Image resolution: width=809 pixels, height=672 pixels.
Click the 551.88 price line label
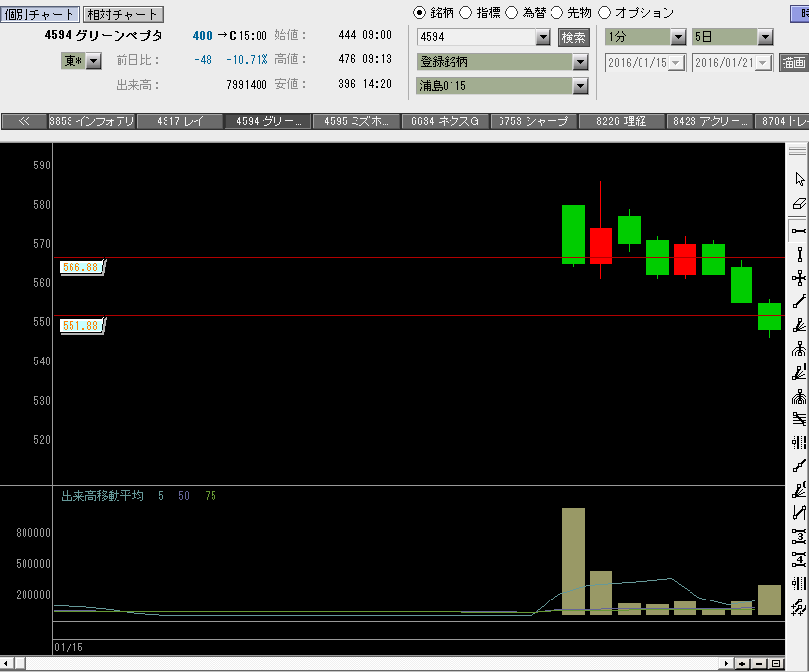point(81,326)
